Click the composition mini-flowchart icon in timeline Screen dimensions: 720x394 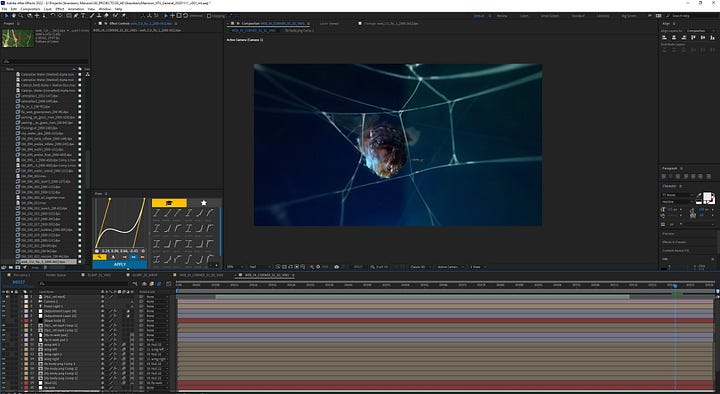135,284
